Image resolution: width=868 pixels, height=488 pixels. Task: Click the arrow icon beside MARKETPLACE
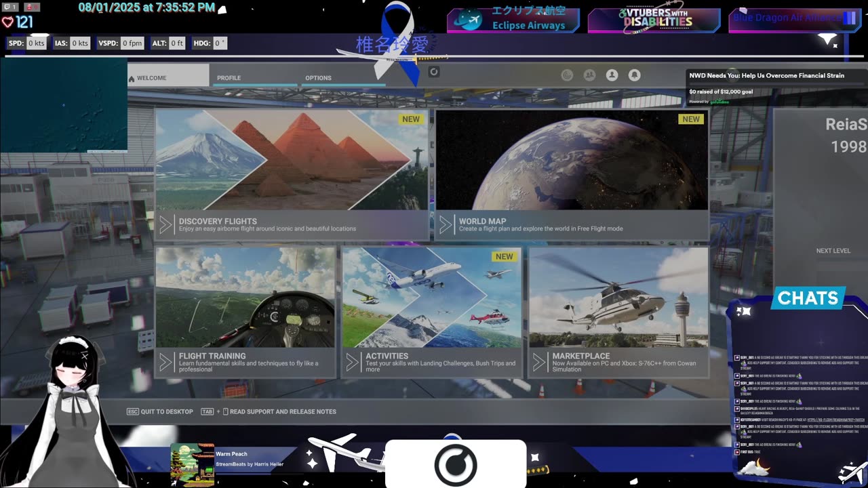tap(539, 363)
